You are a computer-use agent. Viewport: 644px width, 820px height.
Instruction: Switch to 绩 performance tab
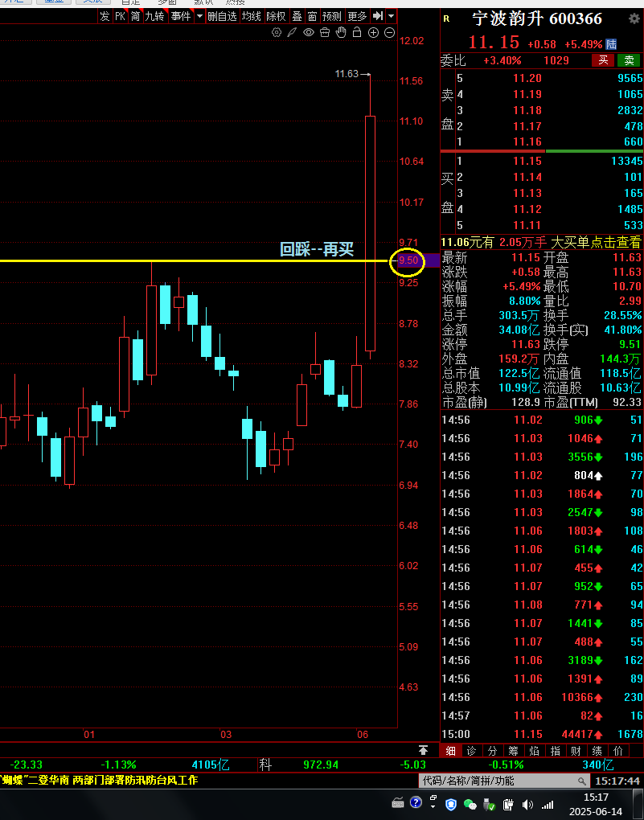[597, 751]
